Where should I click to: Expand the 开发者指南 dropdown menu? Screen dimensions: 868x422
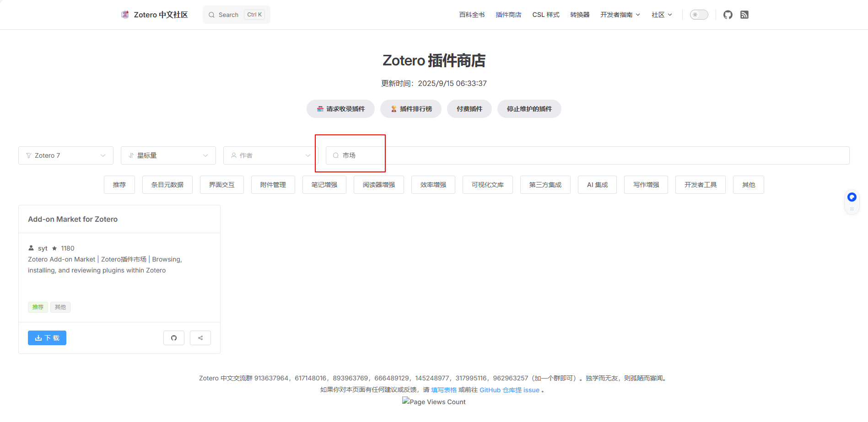coord(620,15)
